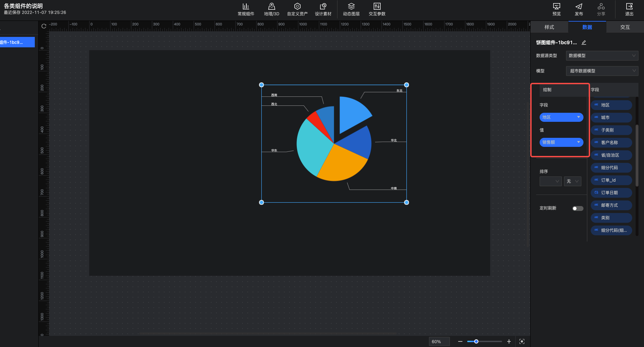
Task: Click the refresh icon at ruler corner
Action: click(44, 26)
